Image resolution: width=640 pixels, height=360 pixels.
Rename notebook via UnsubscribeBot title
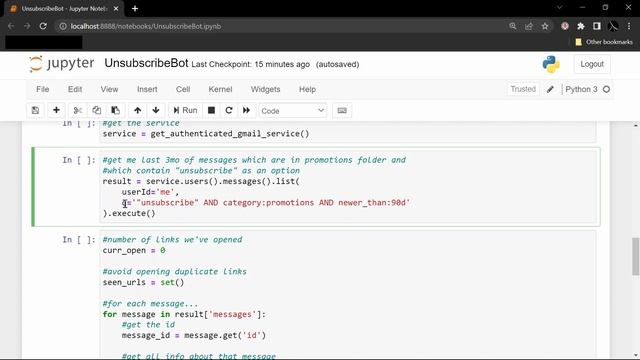coord(146,63)
